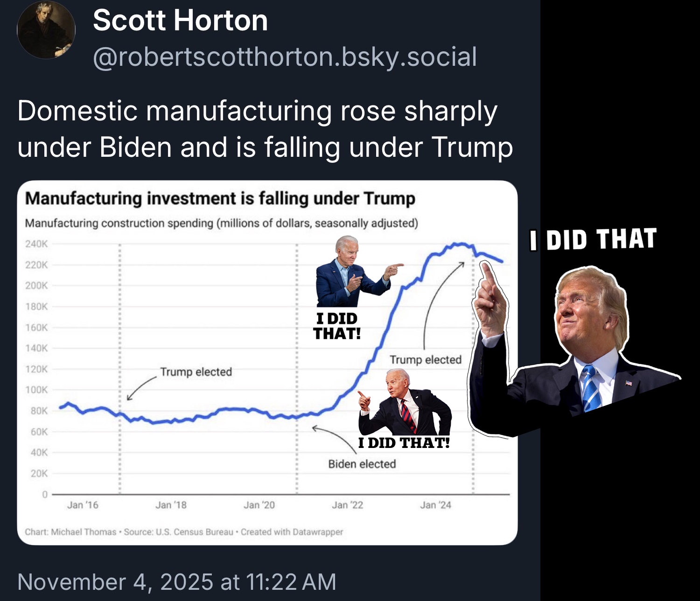Click 'Trump elected' annotation near Jan '18

(x=196, y=372)
